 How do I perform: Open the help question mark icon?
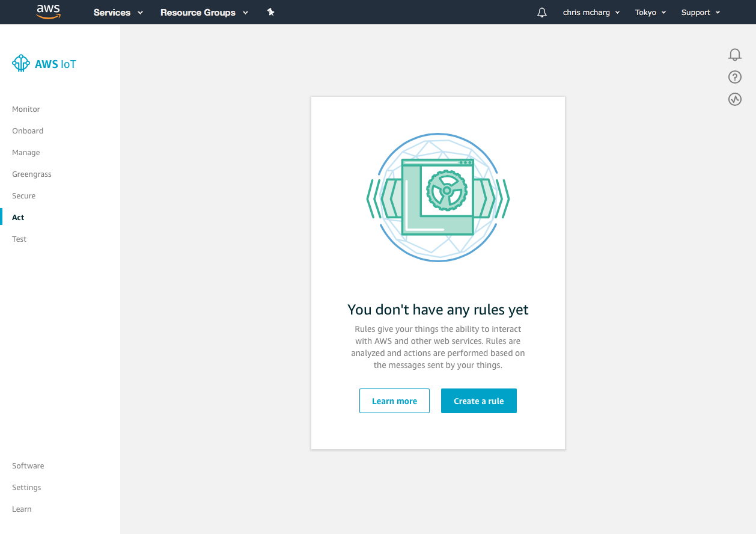click(x=734, y=77)
